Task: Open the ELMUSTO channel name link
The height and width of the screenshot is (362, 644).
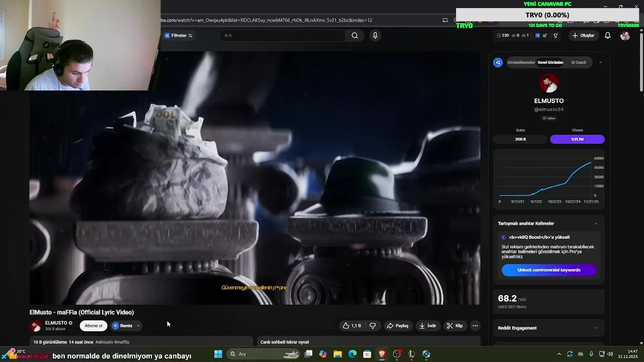Action: pos(56,323)
